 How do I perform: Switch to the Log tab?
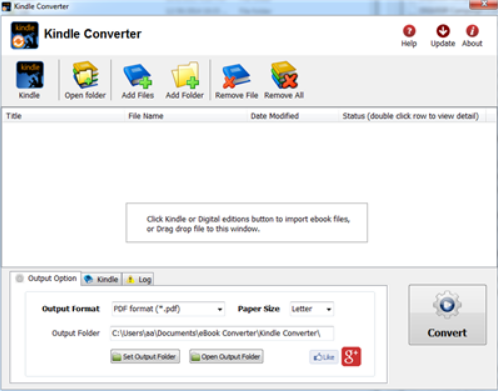(x=139, y=279)
